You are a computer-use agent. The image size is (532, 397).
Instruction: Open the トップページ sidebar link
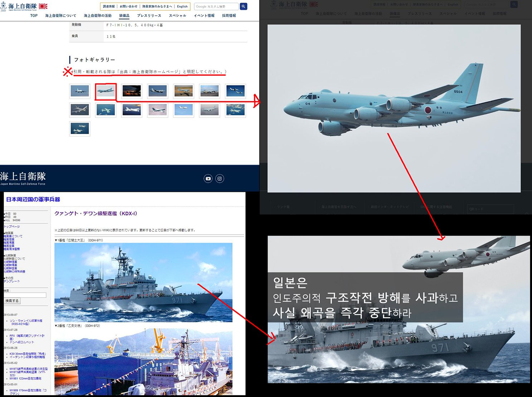12,227
